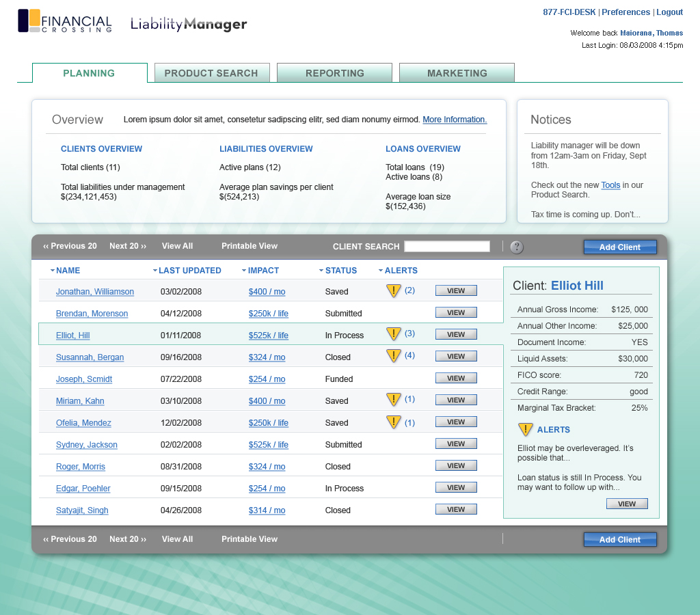Click alert warning icon for Jonathan, Williamson
Image resolution: width=700 pixels, height=615 pixels.
coord(394,291)
